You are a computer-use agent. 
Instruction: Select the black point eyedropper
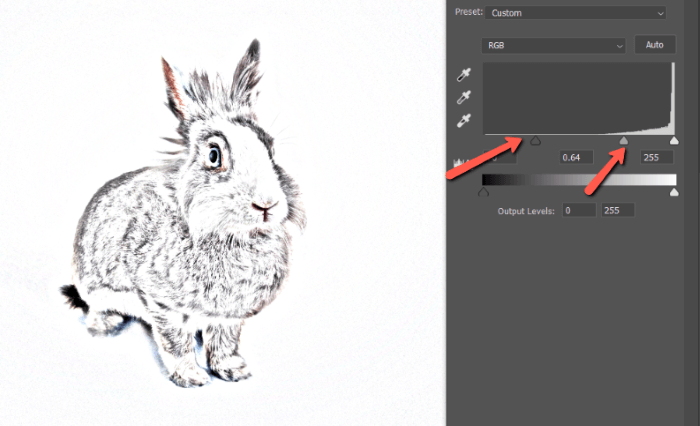463,75
